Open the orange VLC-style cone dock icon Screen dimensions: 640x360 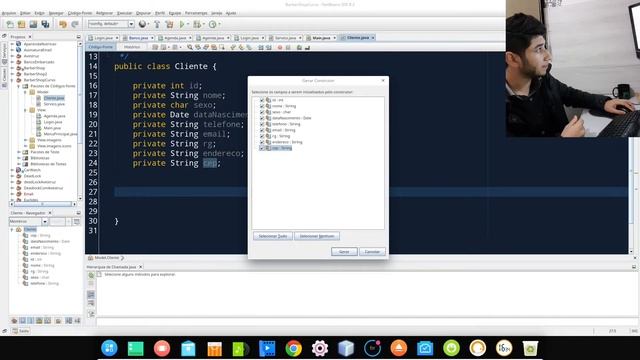click(x=399, y=348)
